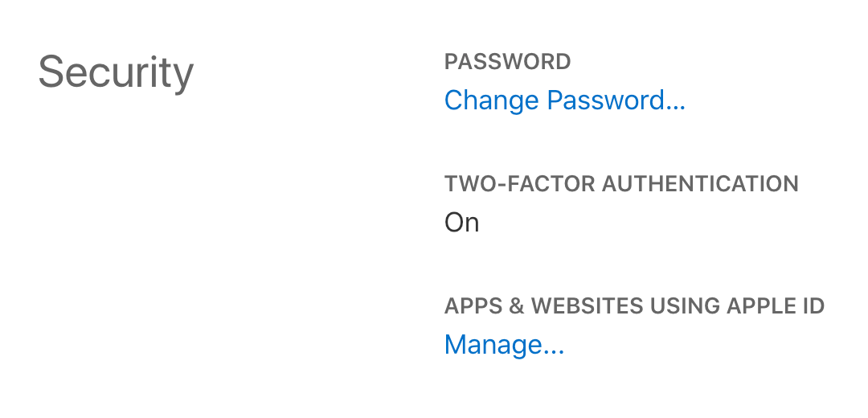
Task: Select the Security section heading
Action: (116, 72)
